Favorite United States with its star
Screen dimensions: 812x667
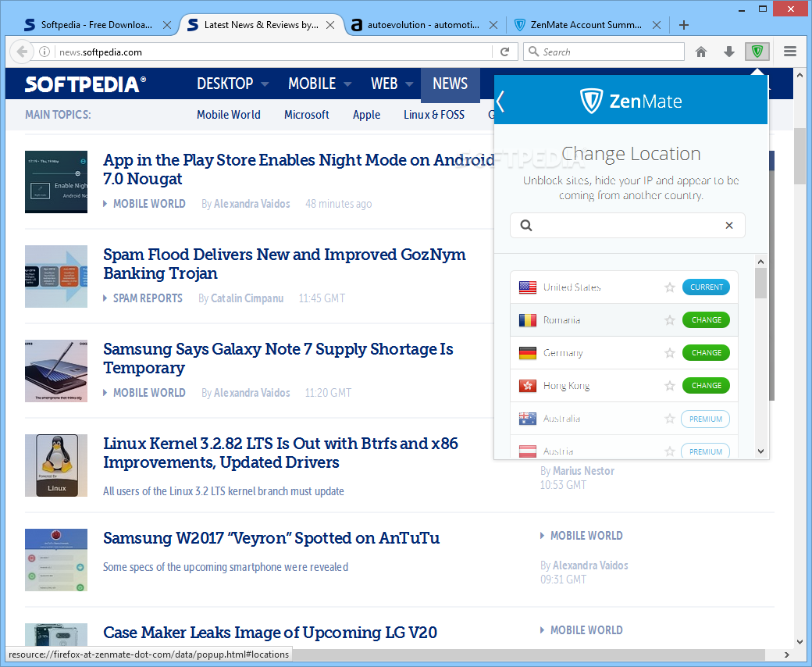click(x=670, y=287)
